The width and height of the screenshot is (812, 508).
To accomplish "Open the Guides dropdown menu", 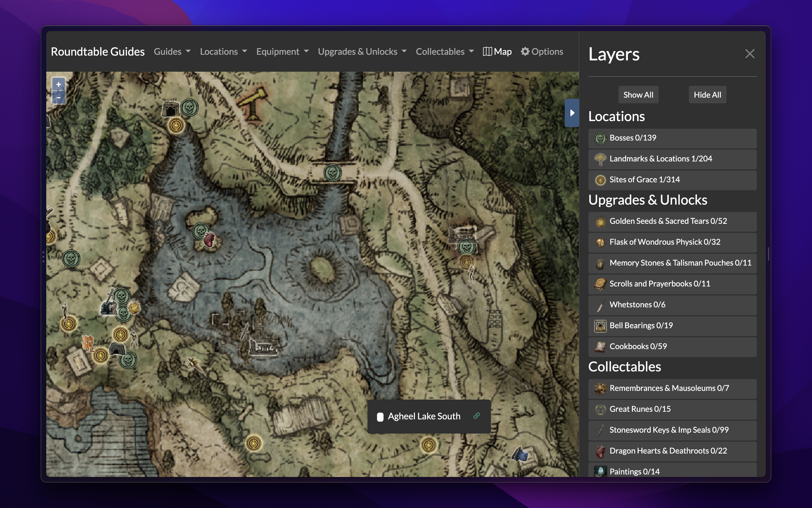I will (x=172, y=51).
